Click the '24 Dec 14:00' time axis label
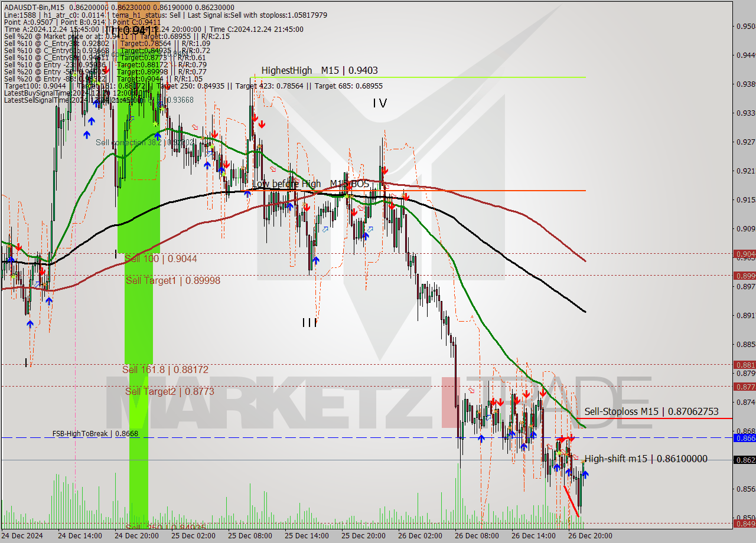Screen dimensions: 756x543 [80, 536]
